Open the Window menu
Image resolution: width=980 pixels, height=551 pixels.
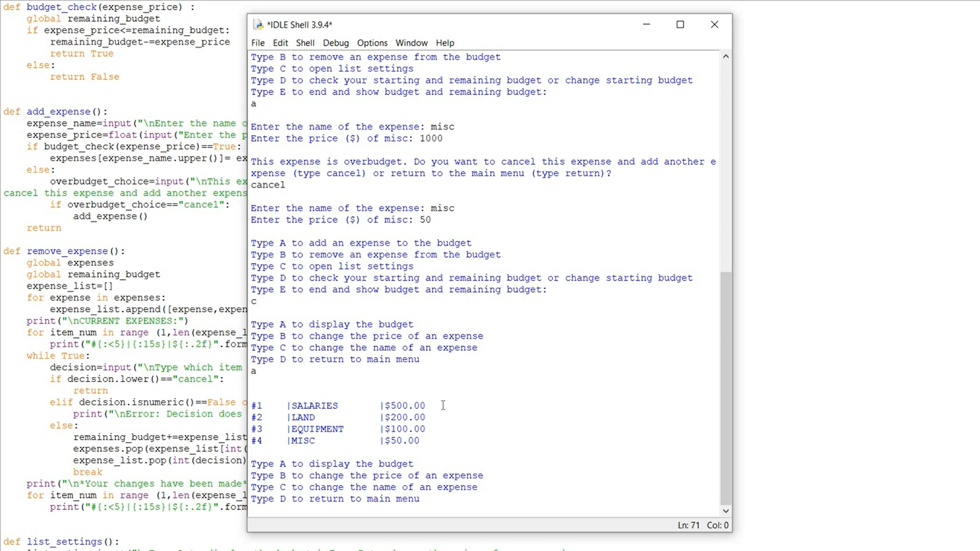coord(411,43)
